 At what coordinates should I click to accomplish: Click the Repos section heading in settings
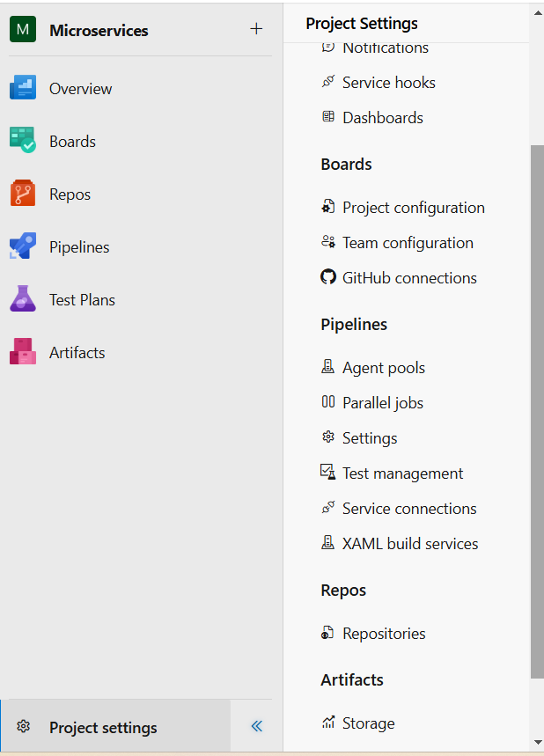coord(343,591)
